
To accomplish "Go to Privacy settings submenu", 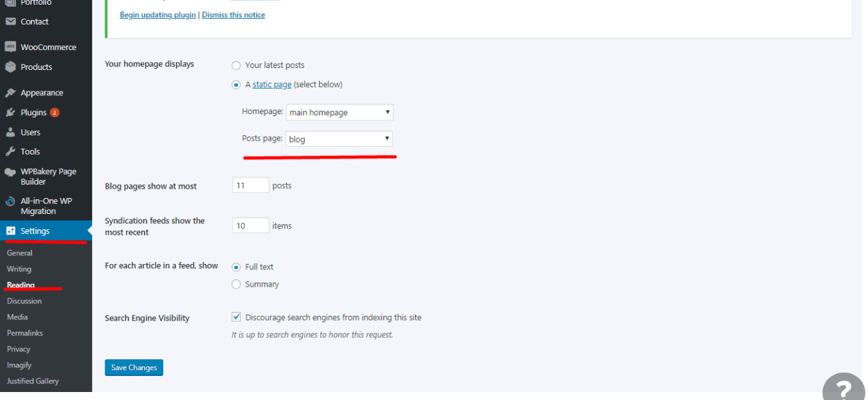I will [19, 349].
